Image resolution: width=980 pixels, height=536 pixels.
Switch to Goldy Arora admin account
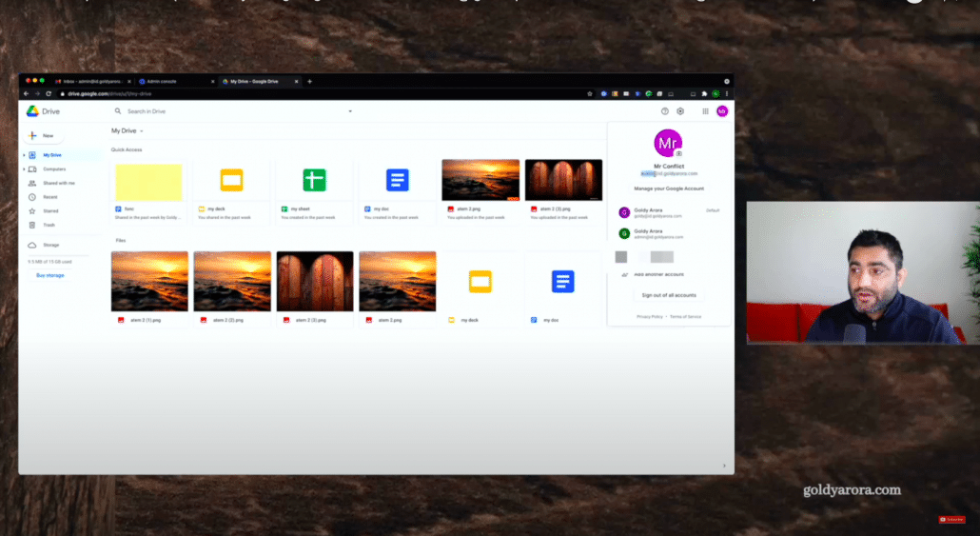tap(669, 233)
